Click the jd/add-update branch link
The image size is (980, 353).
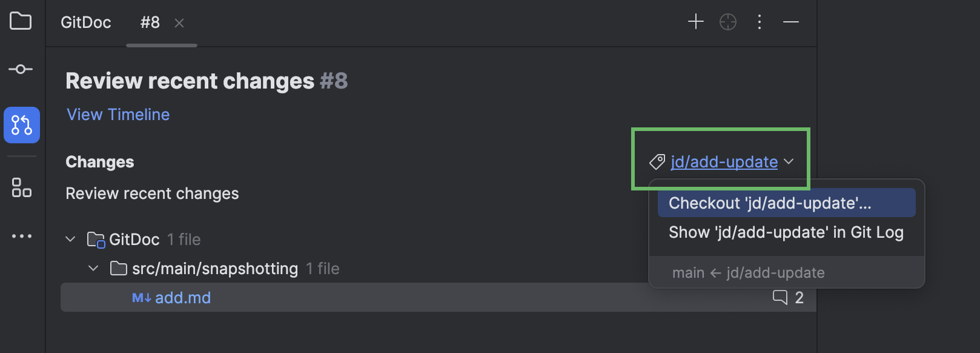(723, 162)
